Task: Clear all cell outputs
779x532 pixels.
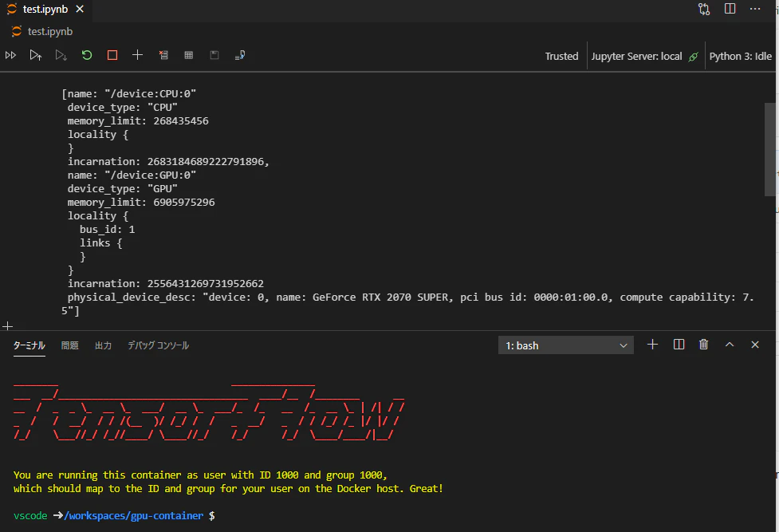Action: coord(163,55)
